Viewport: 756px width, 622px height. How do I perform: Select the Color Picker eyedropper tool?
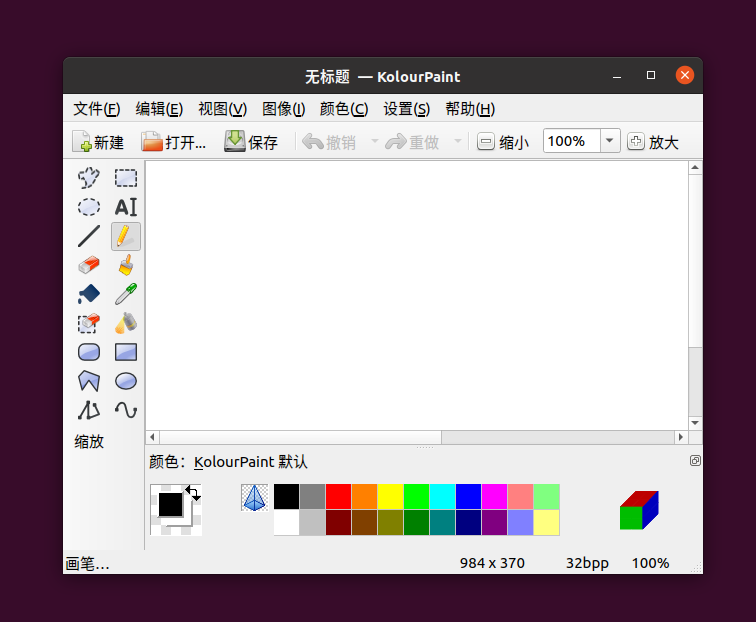click(x=126, y=294)
